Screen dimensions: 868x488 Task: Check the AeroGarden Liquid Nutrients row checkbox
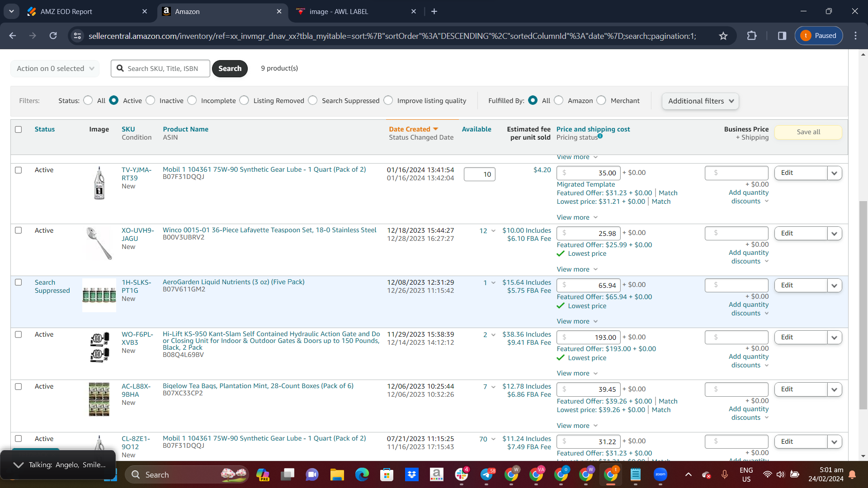point(19,282)
